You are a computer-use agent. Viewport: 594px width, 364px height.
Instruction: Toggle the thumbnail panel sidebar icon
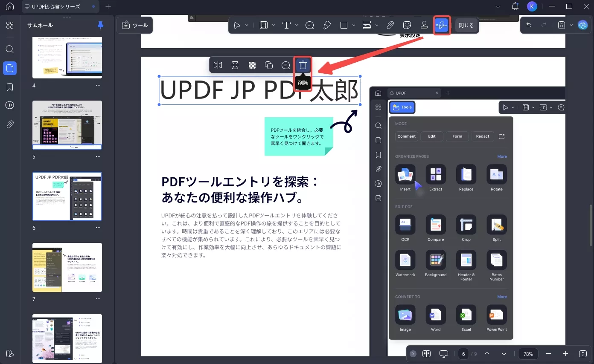[10, 68]
